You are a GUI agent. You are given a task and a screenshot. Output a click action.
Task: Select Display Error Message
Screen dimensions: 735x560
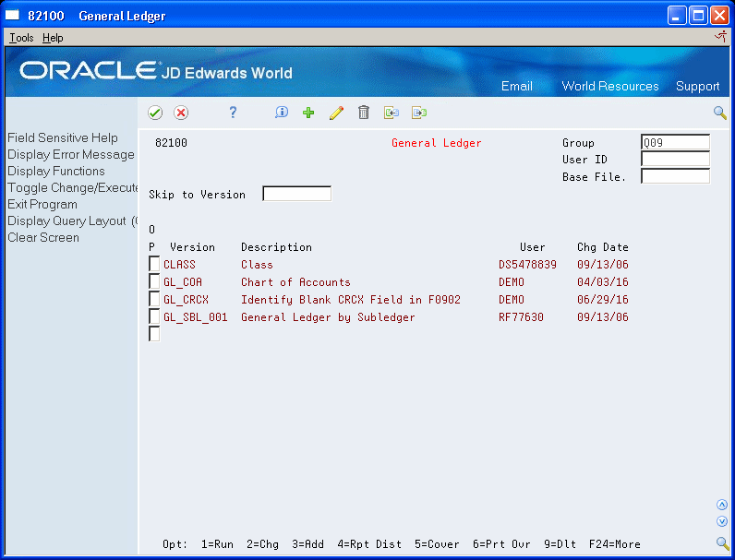(71, 154)
